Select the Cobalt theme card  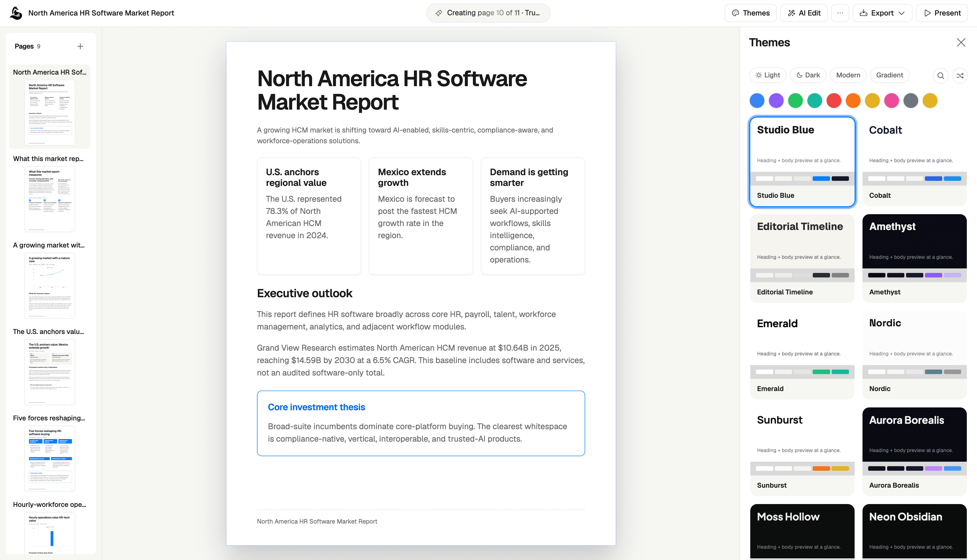914,162
